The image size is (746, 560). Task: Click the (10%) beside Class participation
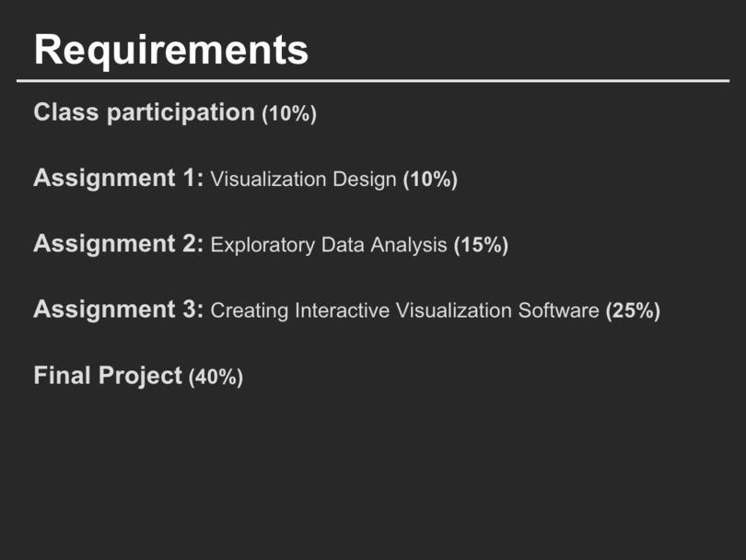coord(289,114)
